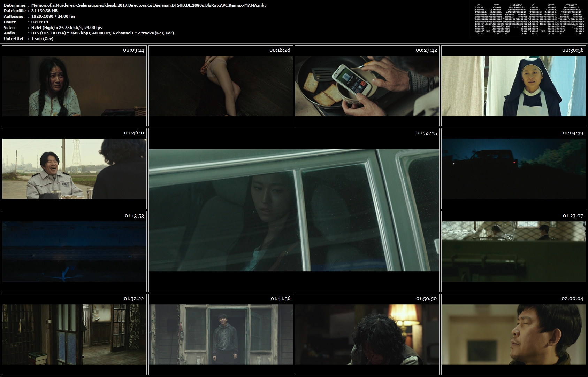Click the Audio label
This screenshot has width=588, height=377.
(x=9, y=33)
